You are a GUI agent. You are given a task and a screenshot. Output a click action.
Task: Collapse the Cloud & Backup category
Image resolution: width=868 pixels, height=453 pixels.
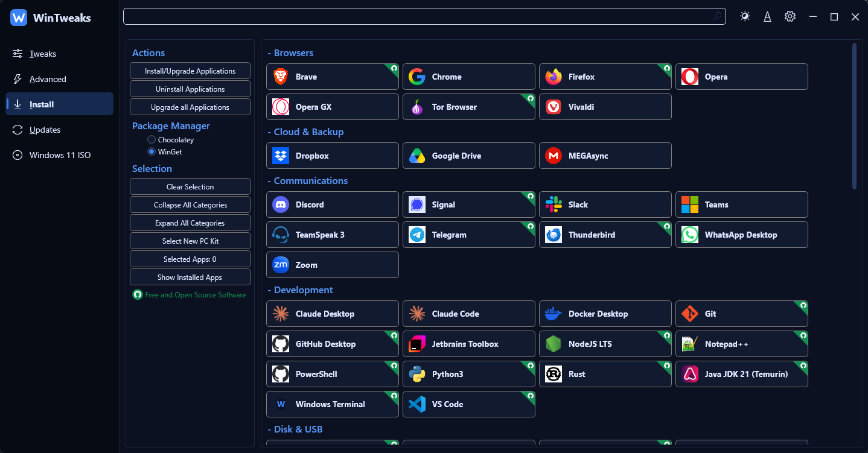(x=305, y=132)
